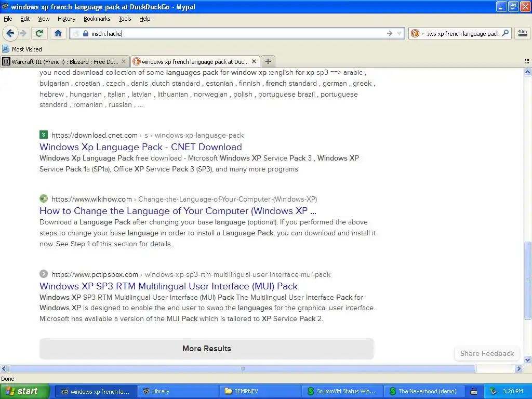Reload the page with the refresh icon
Screen dimensions: 532x399
click(x=39, y=33)
